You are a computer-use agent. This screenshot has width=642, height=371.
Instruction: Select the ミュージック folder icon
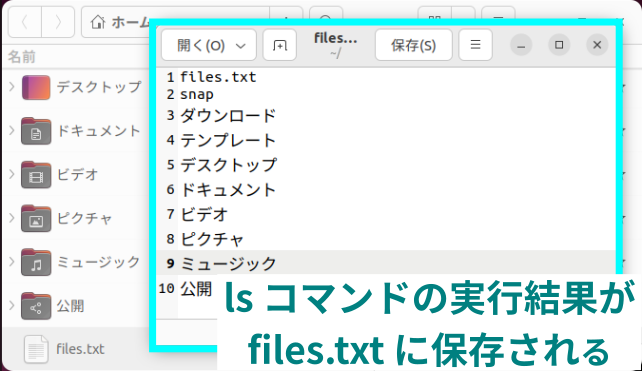tap(36, 262)
